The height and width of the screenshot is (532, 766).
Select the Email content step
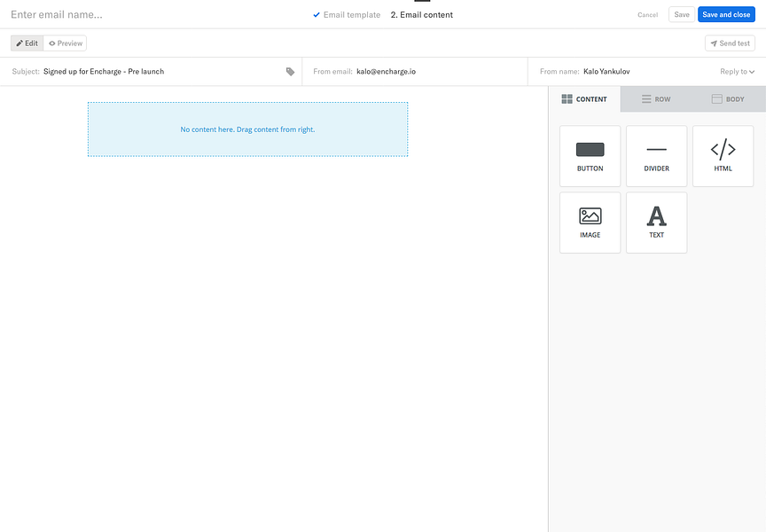(x=422, y=15)
